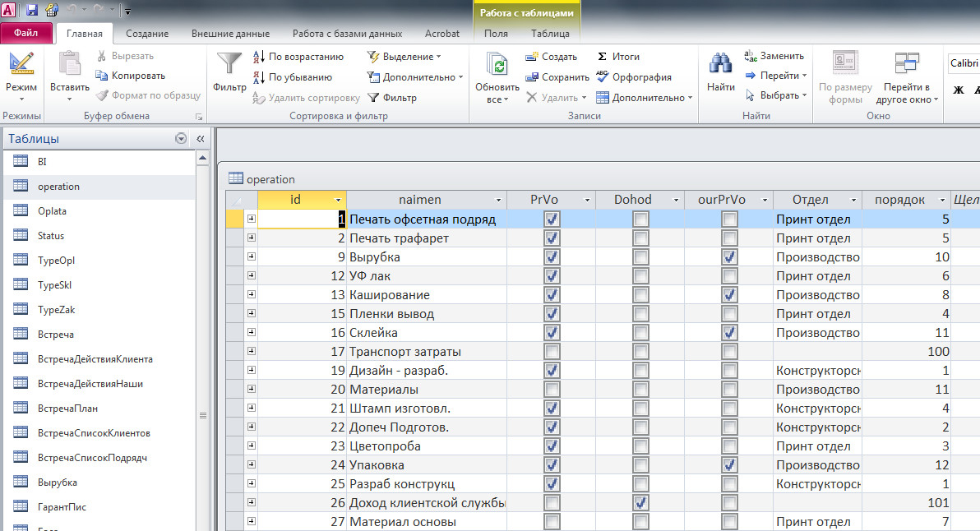Click Дополнительно in Записи group
The height and width of the screenshot is (531, 980).
[644, 98]
